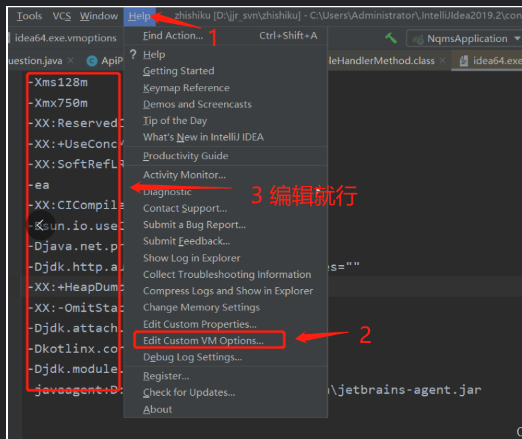Click the green hammer Build icon
This screenshot has height=439, width=522.
point(391,38)
